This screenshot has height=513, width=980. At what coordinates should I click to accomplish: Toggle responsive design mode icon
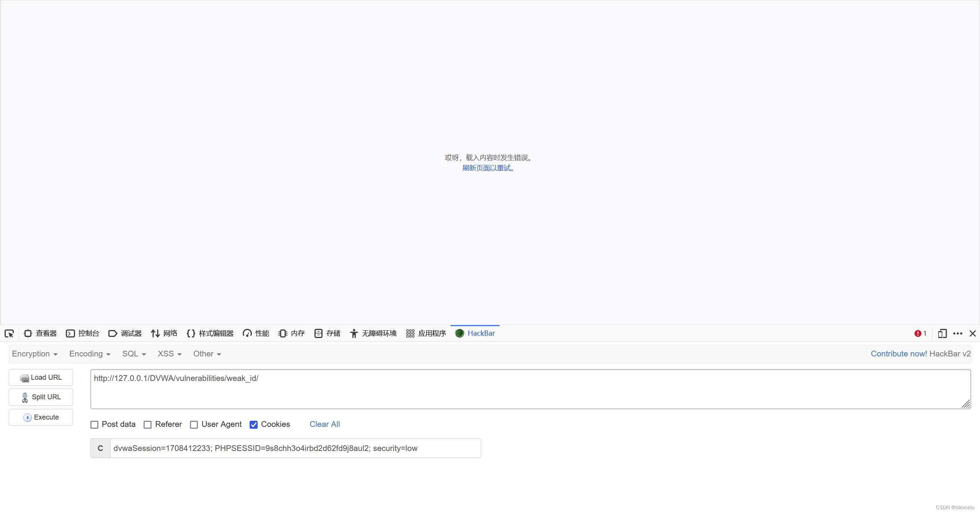942,333
